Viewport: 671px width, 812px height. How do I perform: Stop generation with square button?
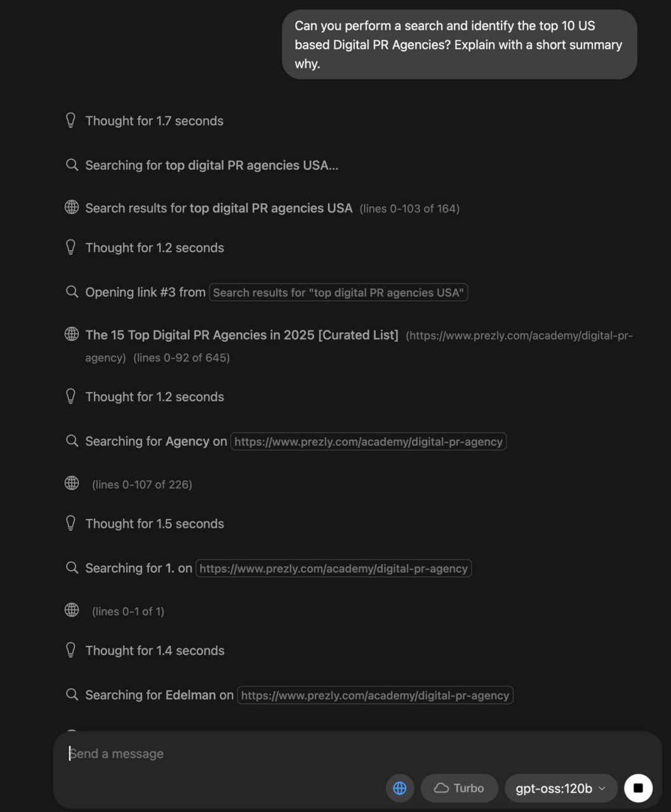click(638, 788)
